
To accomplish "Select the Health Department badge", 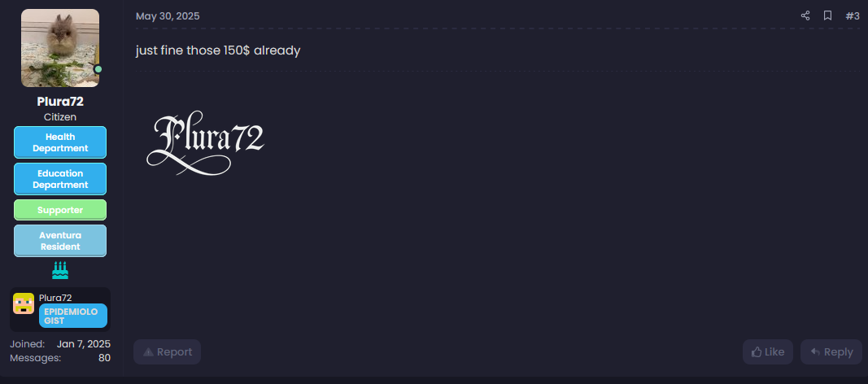I will tap(60, 142).
